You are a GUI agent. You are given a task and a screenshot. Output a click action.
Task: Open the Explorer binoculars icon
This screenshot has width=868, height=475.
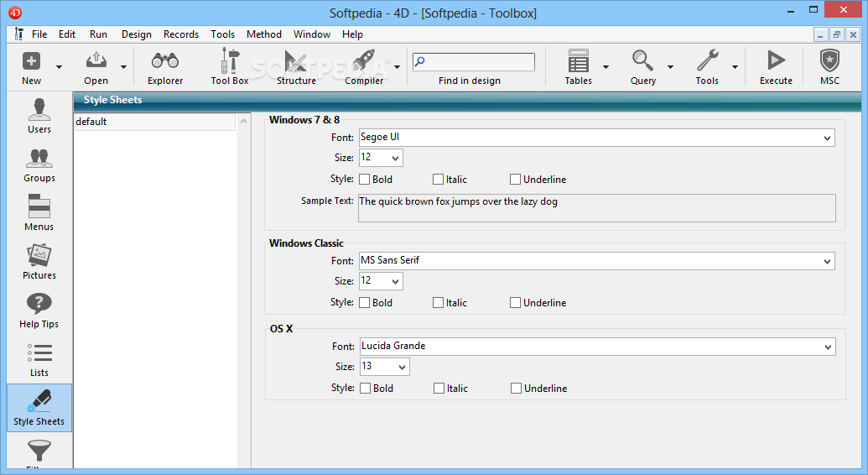165,61
